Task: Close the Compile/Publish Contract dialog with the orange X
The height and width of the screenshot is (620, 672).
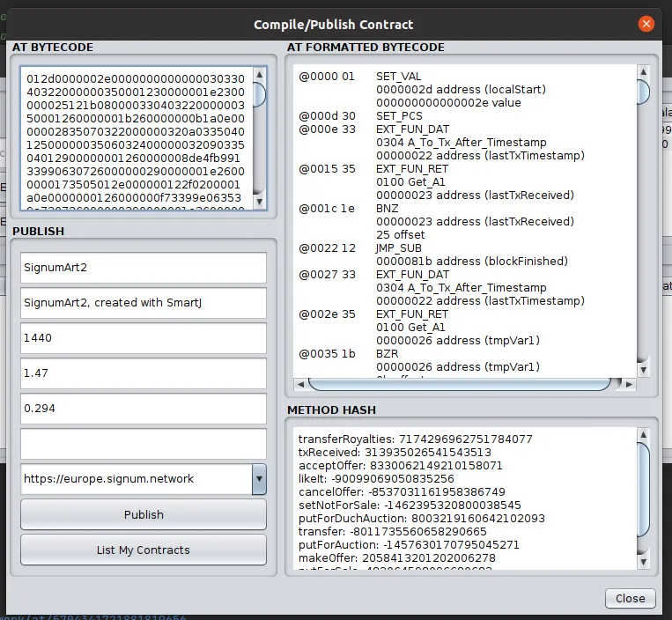Action: click(x=646, y=24)
